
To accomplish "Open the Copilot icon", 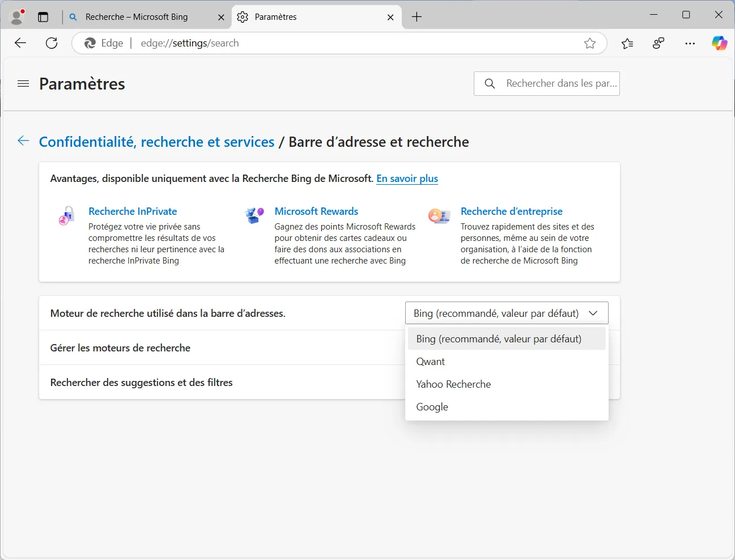I will point(720,43).
